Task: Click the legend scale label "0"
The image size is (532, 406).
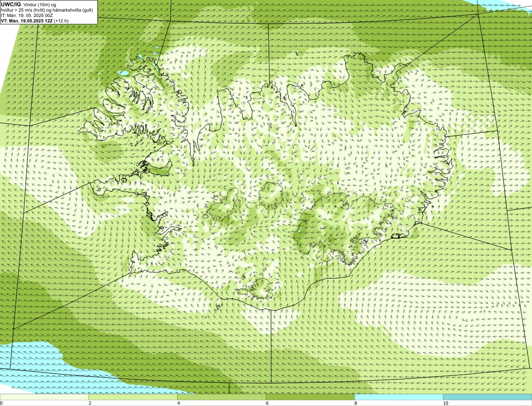Action: [2, 403]
